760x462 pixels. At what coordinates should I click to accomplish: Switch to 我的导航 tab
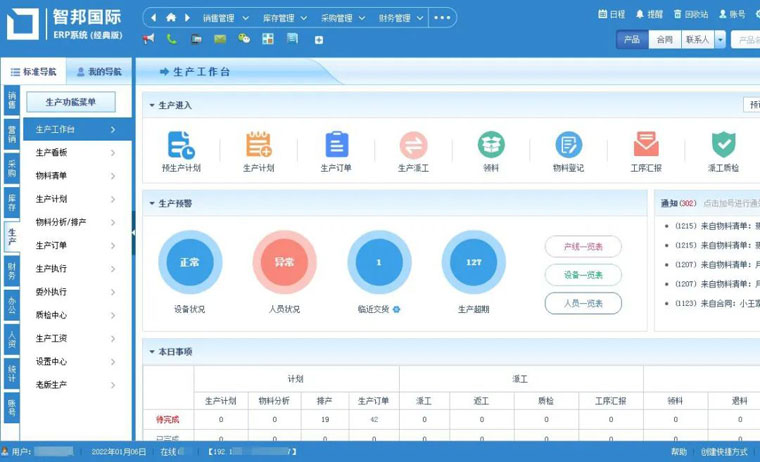pos(98,72)
